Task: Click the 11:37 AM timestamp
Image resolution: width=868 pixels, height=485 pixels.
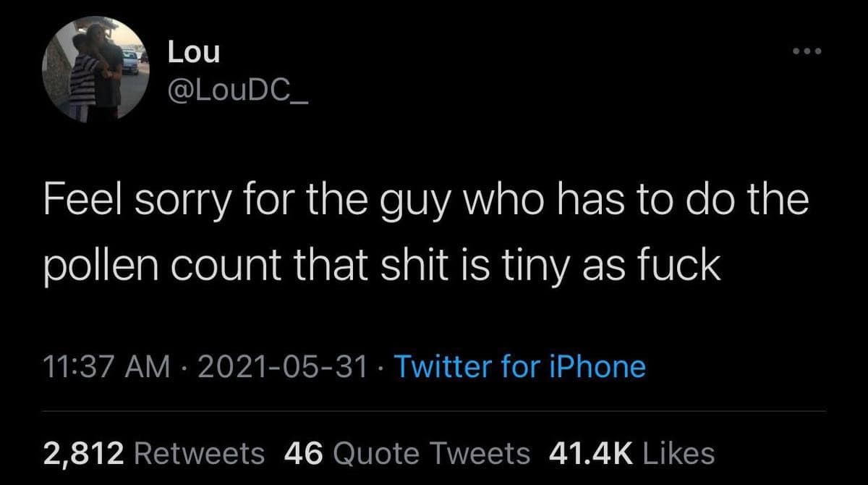Action: click(103, 366)
